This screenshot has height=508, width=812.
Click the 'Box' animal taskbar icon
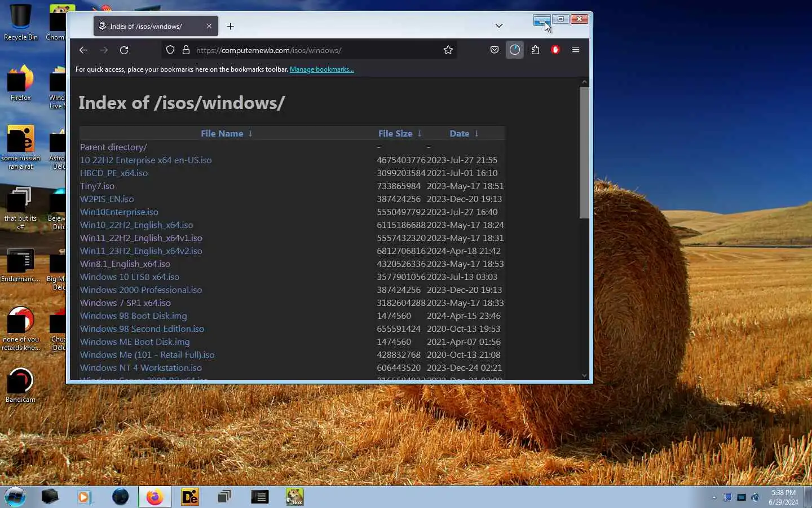[294, 497]
